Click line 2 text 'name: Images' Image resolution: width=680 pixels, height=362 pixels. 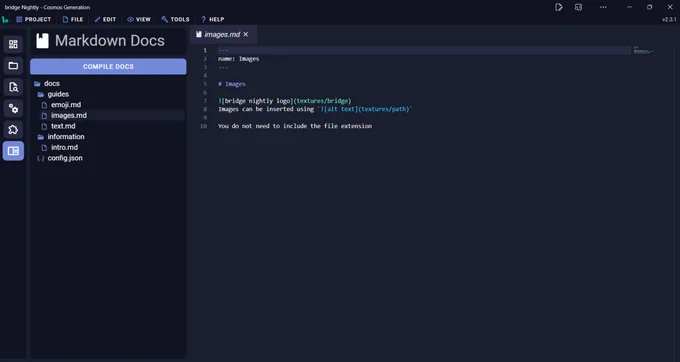pyautogui.click(x=239, y=59)
